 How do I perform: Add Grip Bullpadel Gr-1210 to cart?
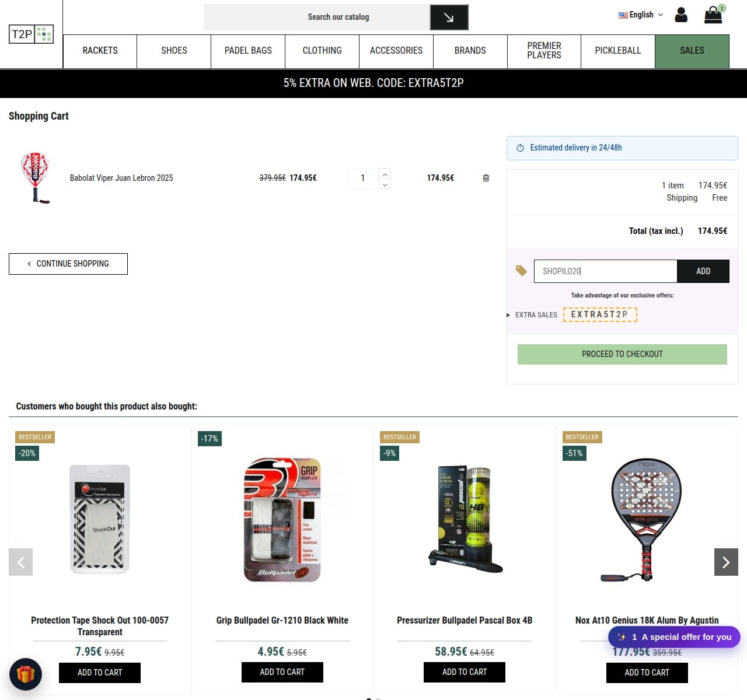click(282, 672)
